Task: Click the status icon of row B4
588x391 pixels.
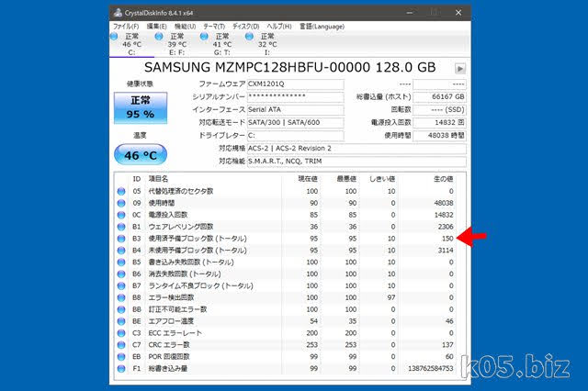Action: tap(121, 251)
